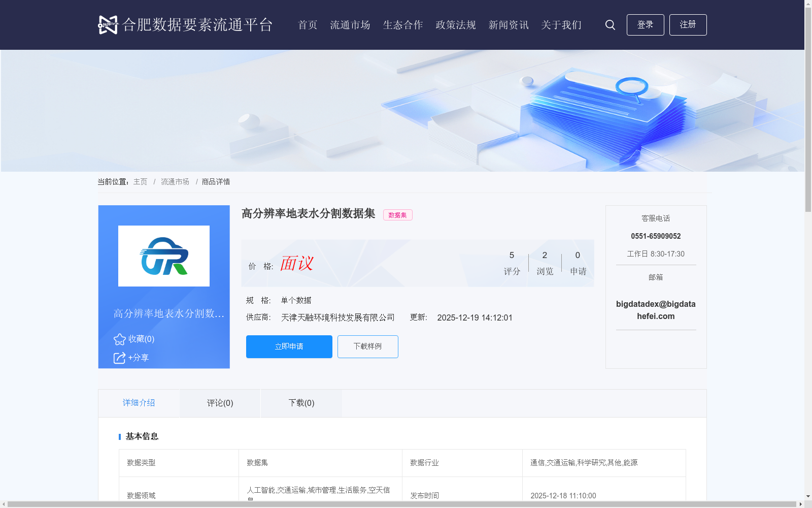Click the platform logo icon in header
This screenshot has width=812, height=508.
point(108,24)
